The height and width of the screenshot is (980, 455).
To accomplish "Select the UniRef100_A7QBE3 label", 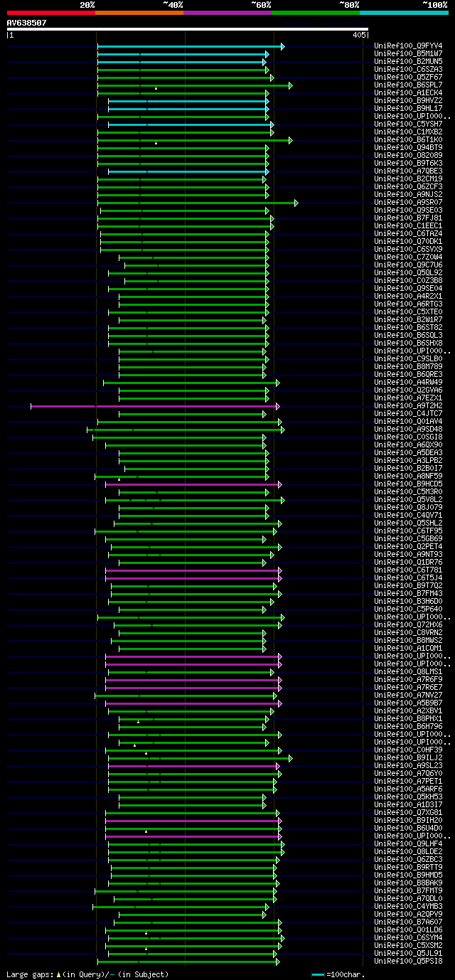I will pos(408,171).
